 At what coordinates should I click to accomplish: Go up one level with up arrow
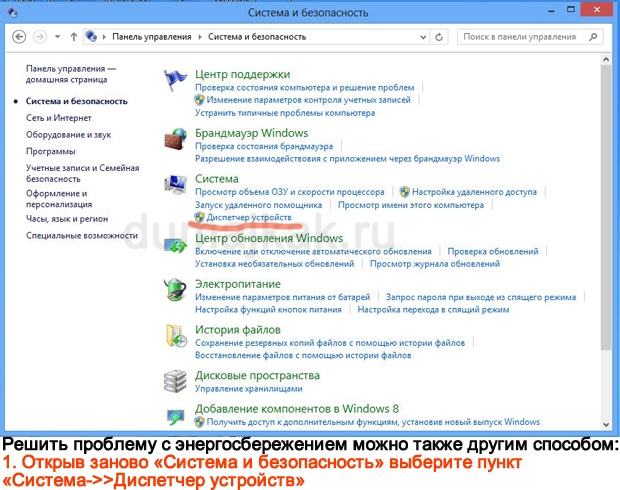(74, 37)
